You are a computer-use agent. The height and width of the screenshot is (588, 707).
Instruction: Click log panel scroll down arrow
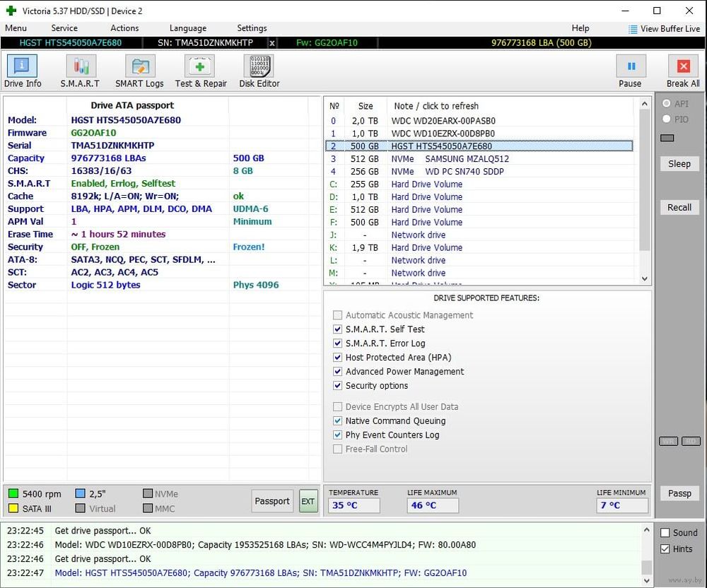(x=647, y=580)
